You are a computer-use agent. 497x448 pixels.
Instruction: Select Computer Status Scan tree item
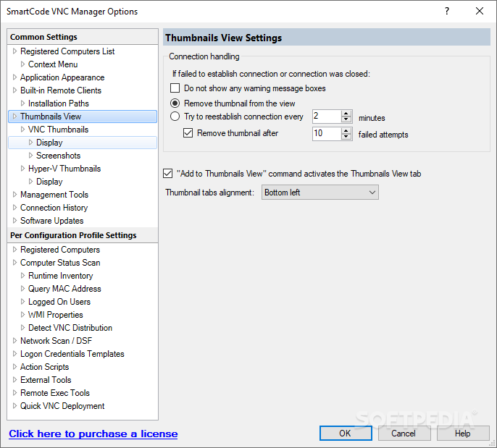coord(60,263)
